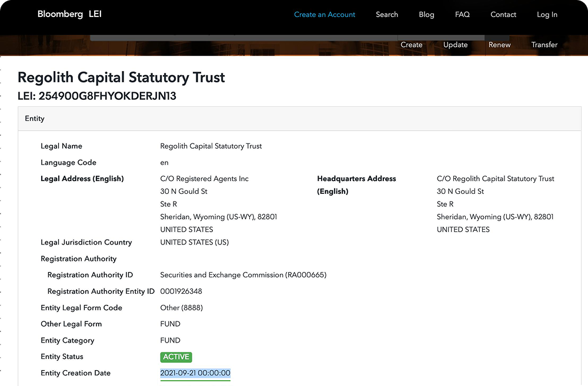The width and height of the screenshot is (588, 386).
Task: Click entity ID 0001926348
Action: point(181,291)
